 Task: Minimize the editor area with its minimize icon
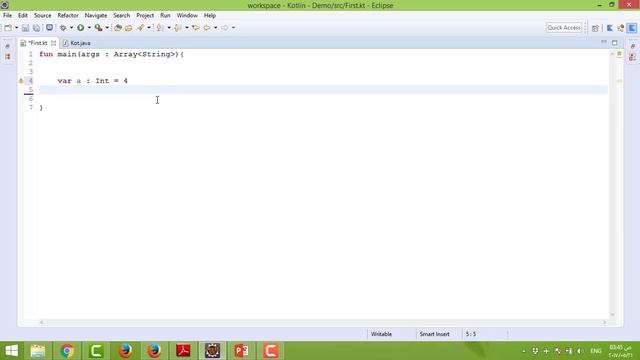604,42
